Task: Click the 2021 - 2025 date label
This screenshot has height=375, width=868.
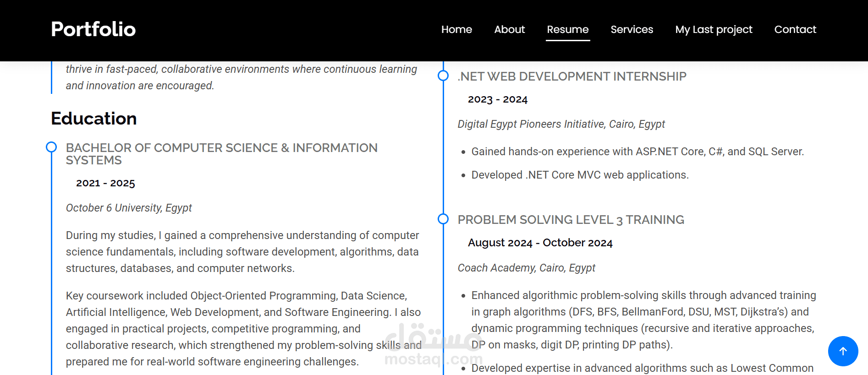Action: 105,183
